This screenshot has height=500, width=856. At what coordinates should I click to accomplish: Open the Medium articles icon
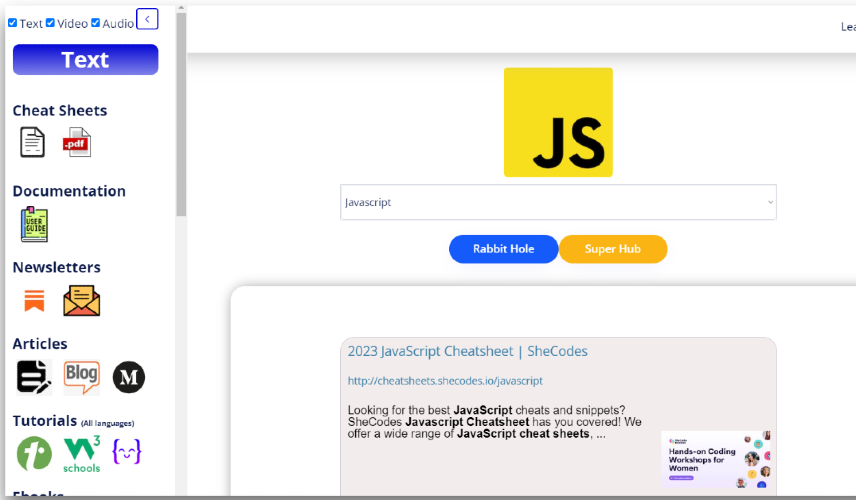129,377
